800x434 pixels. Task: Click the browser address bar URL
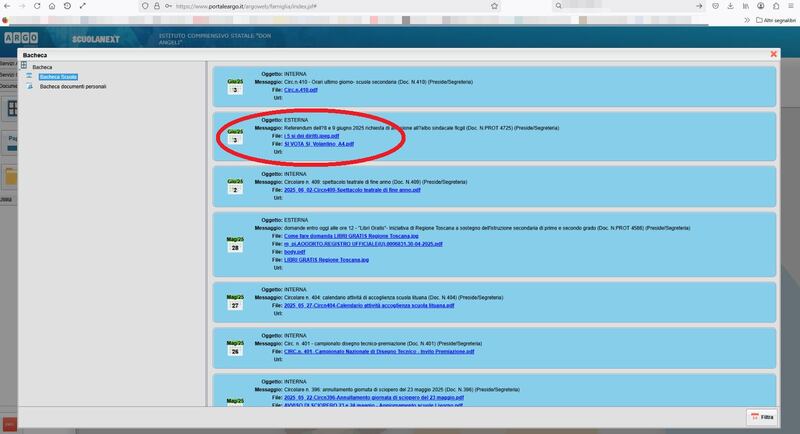[x=246, y=6]
